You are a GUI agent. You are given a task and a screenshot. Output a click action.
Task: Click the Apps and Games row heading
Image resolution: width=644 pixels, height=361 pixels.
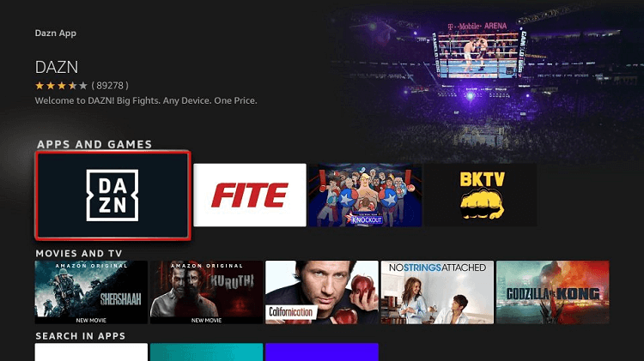point(94,144)
